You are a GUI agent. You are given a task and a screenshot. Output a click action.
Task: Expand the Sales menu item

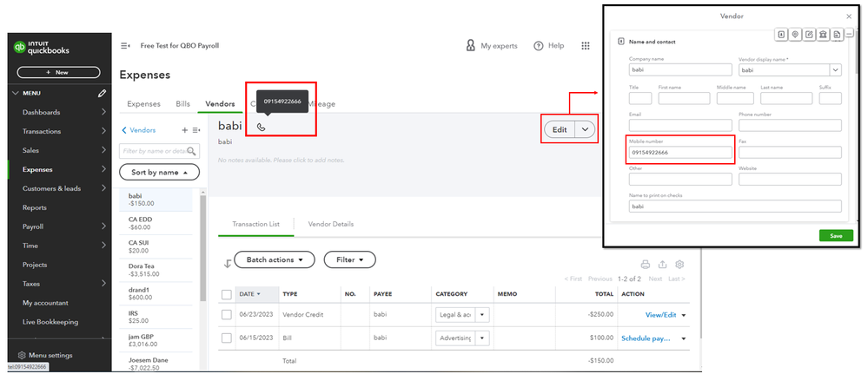103,150
